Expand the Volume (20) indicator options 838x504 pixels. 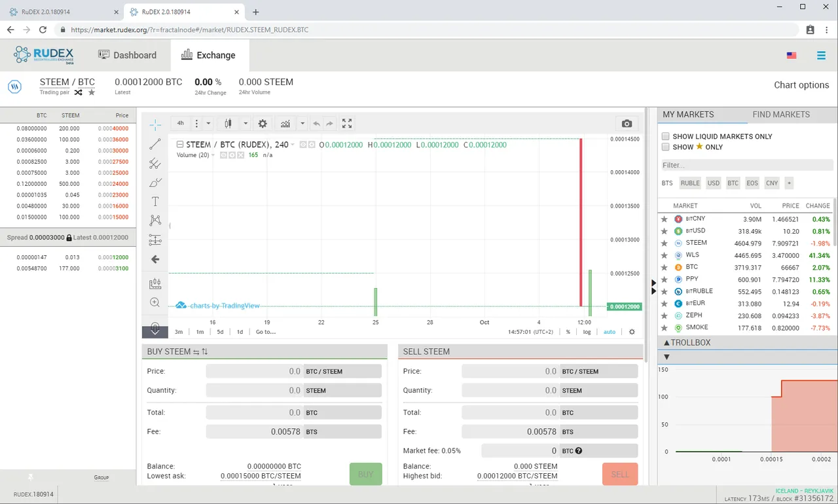point(213,155)
